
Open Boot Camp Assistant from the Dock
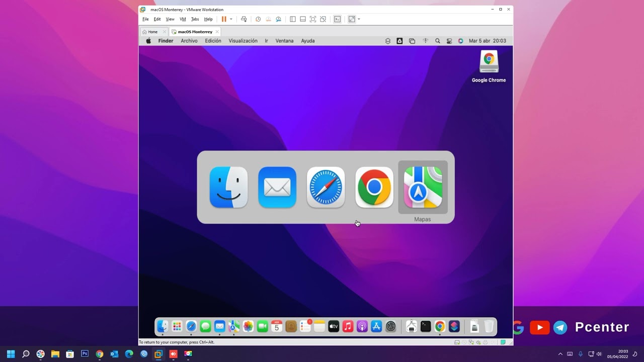(411, 327)
